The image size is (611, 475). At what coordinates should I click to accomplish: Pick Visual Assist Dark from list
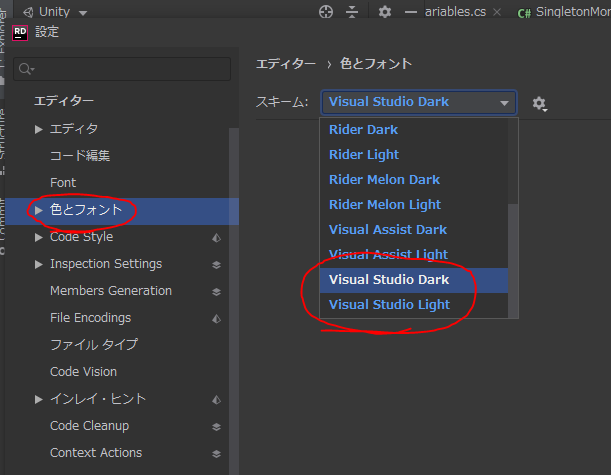click(x=388, y=230)
